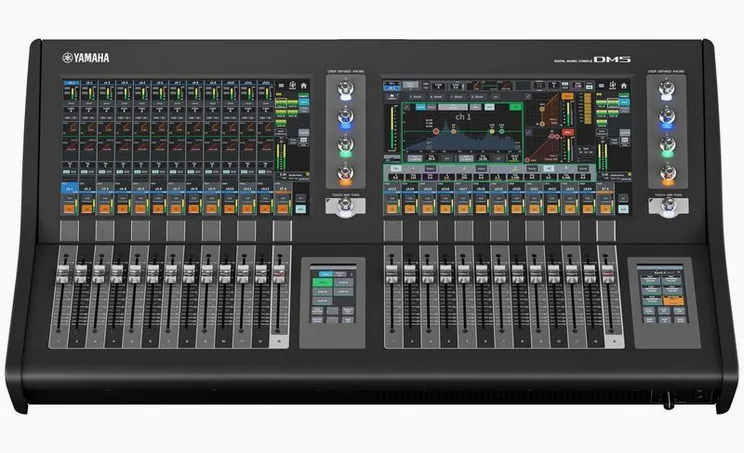Select green-lit user defined knob beside right screen
Viewport: 744px width, 453px height.
point(667,146)
